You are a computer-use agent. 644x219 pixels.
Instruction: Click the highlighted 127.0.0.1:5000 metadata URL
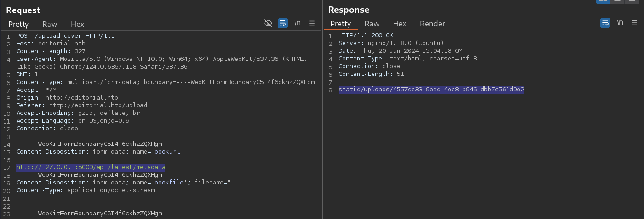[x=91, y=167]
